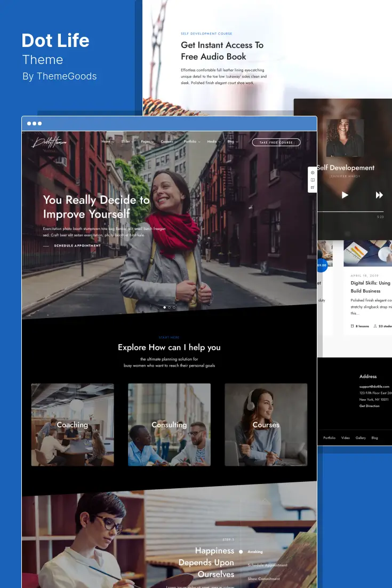392x588 pixels.
Task: Open the Home menu
Action: 108,142
